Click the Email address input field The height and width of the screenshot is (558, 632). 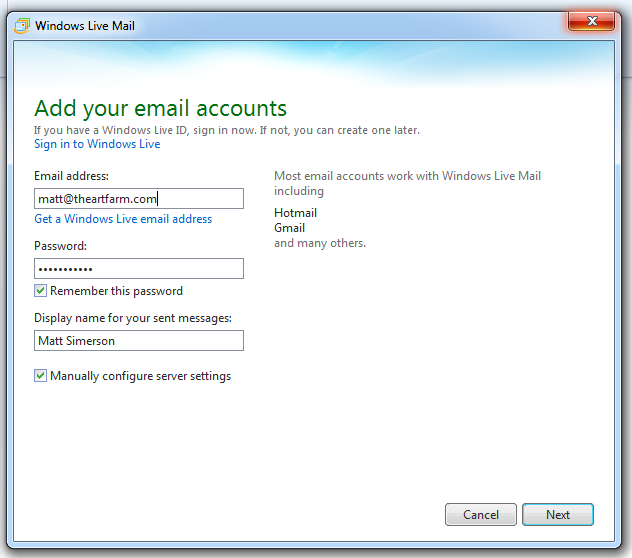click(x=139, y=198)
